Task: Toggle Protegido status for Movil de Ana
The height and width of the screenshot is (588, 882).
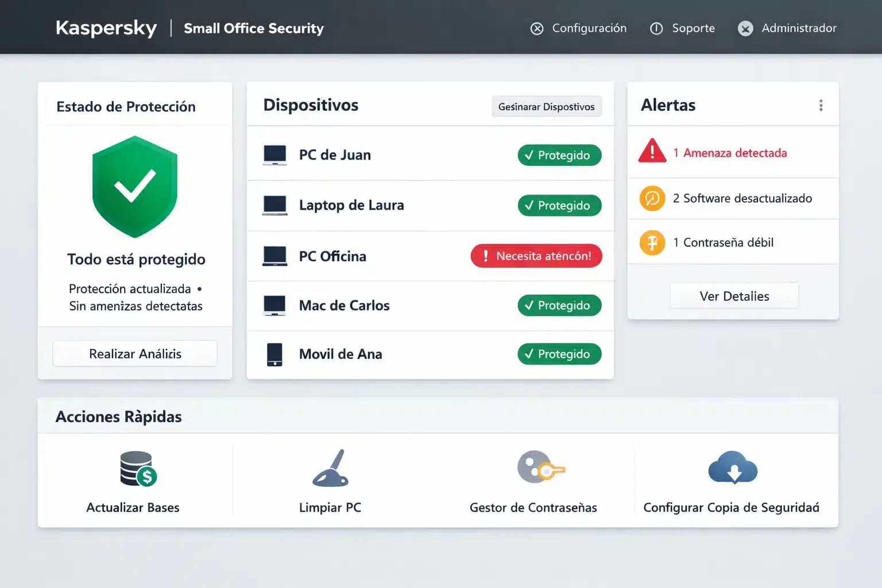Action: pyautogui.click(x=559, y=354)
